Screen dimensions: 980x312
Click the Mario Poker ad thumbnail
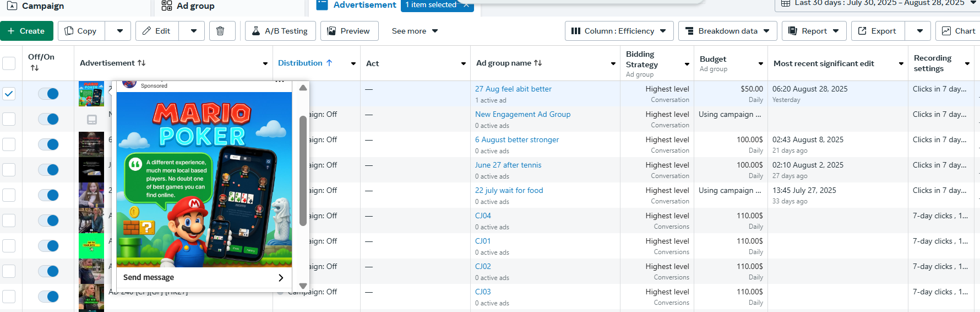(91, 94)
